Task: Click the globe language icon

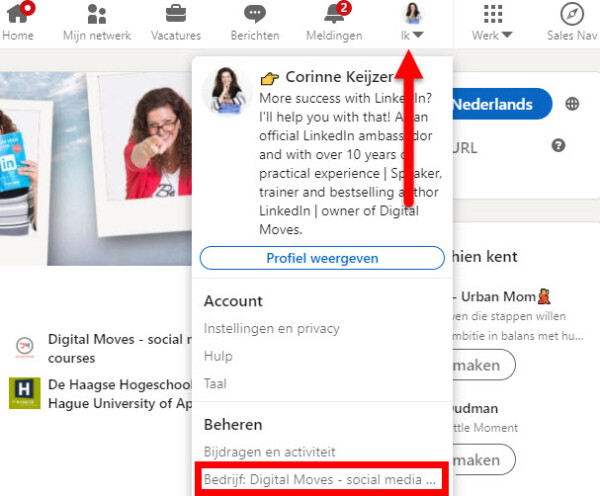Action: click(572, 104)
